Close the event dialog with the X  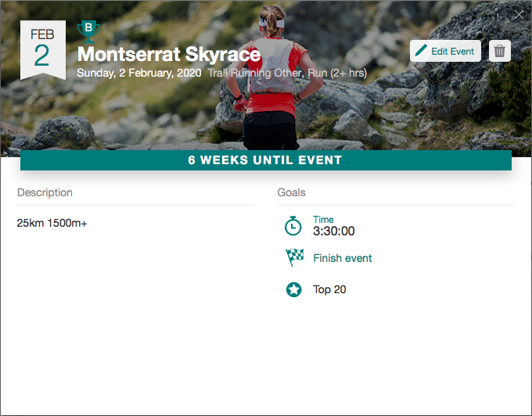(519, 15)
